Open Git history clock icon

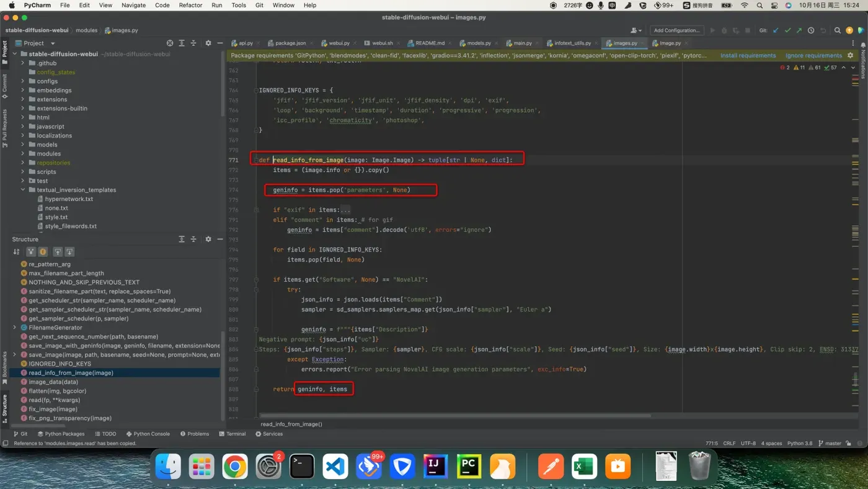(811, 30)
